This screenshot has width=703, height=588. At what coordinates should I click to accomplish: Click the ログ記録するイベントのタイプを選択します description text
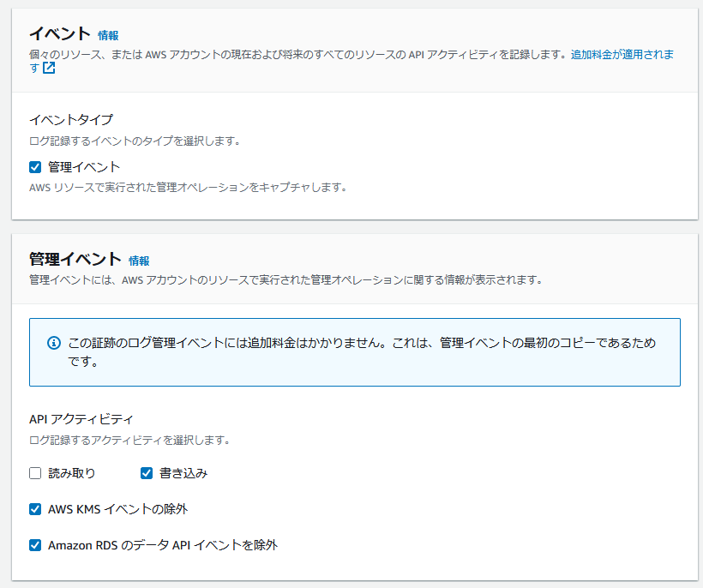coord(135,141)
